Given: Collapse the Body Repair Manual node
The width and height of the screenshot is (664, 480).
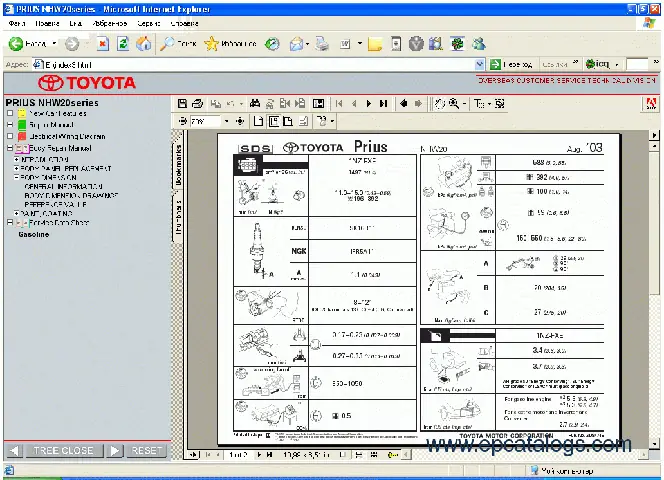Looking at the screenshot, I should point(10,148).
